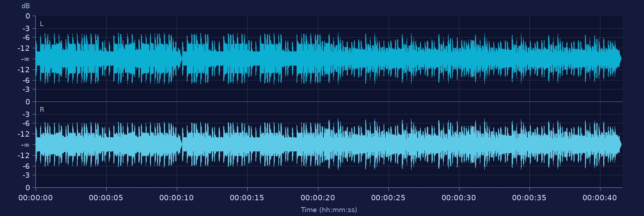The height and width of the screenshot is (216, 644).
Task: Click the left channel waveform gap near 10 seconds
Action: [182, 59]
